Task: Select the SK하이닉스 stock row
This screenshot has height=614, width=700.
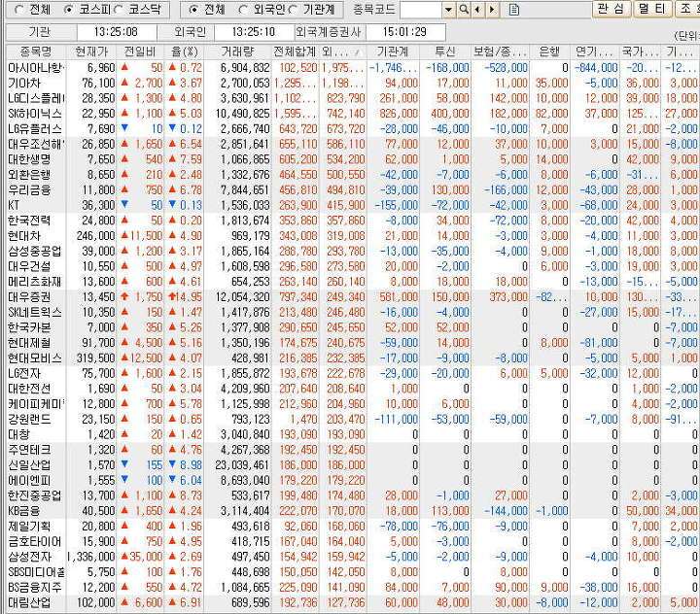Action: tap(353, 114)
